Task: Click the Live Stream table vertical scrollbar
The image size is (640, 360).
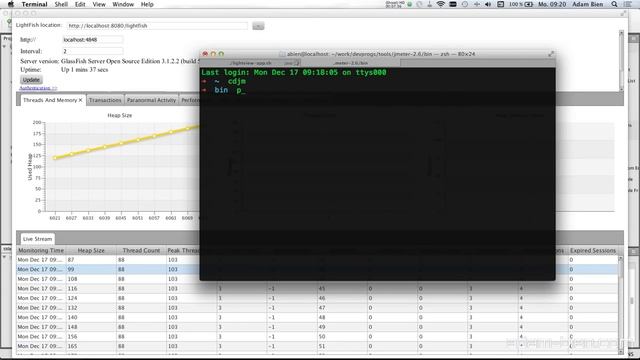Action: coord(621,304)
